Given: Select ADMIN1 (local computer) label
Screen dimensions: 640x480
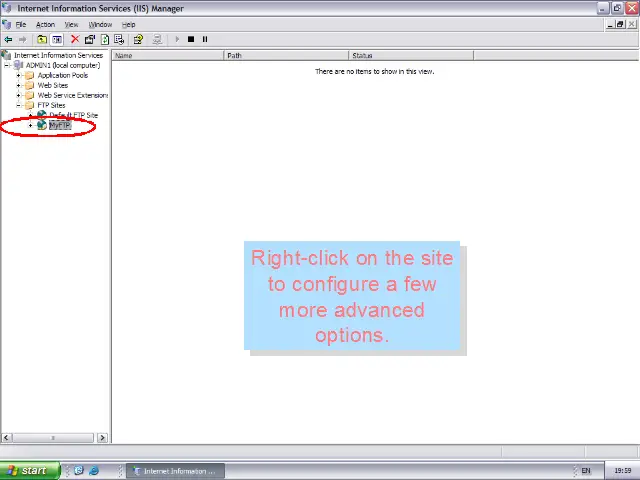Looking at the screenshot, I should [63, 65].
